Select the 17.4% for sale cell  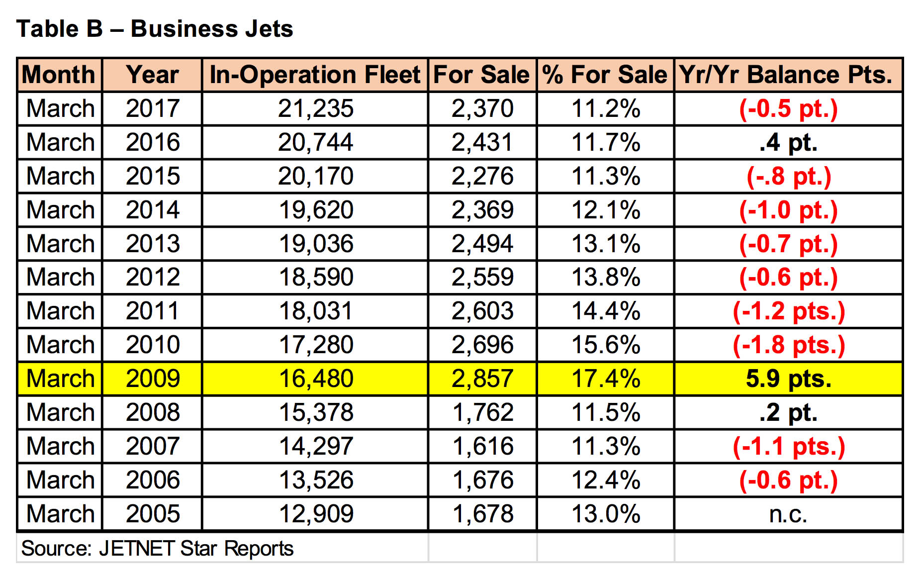point(605,379)
